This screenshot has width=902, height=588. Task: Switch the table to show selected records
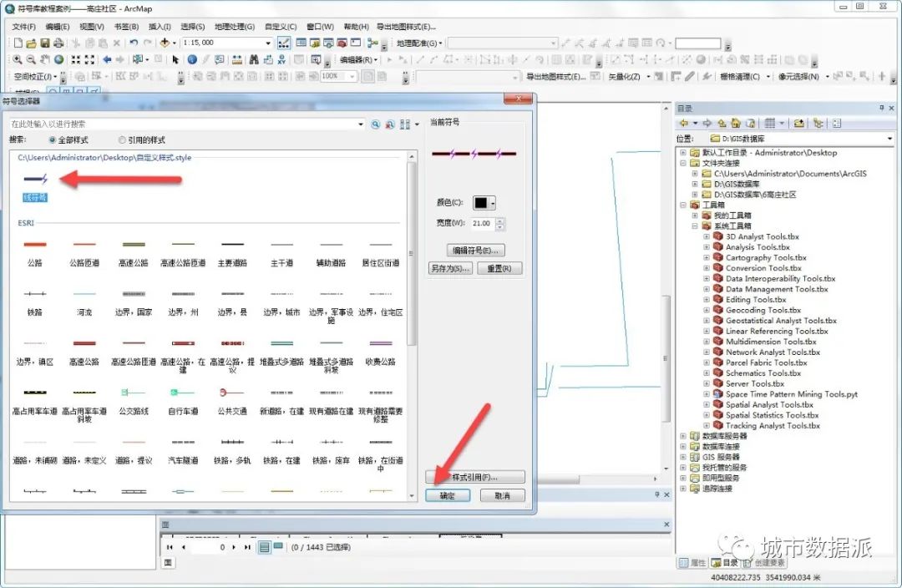click(x=278, y=546)
